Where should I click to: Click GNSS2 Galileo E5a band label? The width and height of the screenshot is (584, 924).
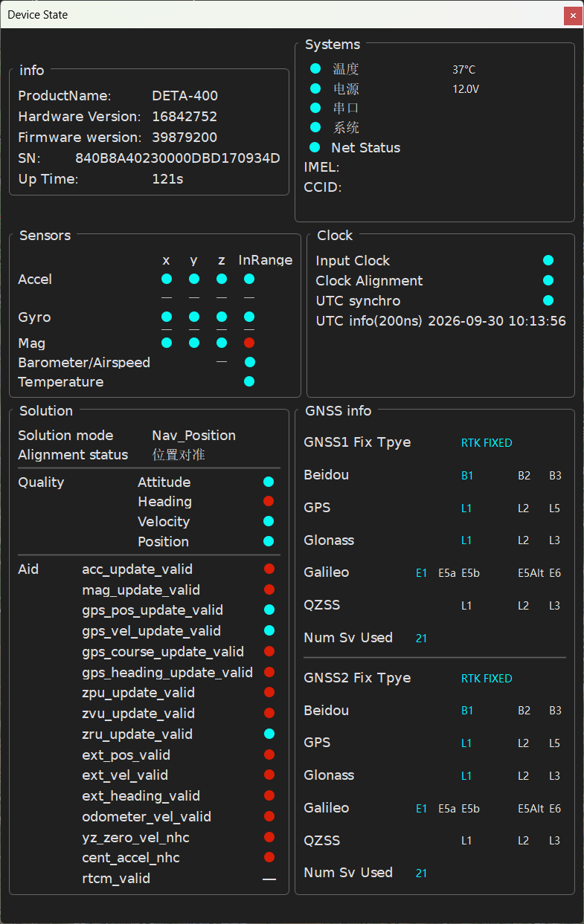pos(447,809)
